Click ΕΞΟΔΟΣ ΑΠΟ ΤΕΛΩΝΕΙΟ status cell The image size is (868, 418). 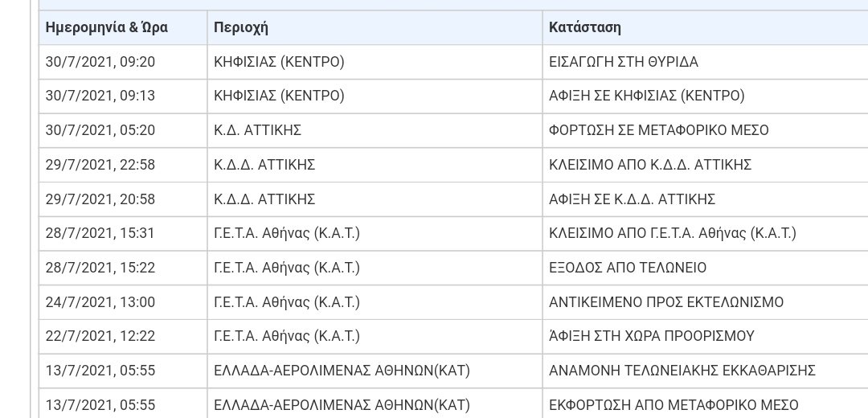coord(706,268)
